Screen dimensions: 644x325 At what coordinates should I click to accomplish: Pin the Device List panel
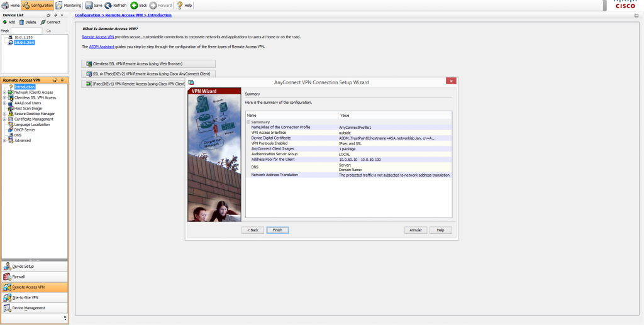(55, 15)
